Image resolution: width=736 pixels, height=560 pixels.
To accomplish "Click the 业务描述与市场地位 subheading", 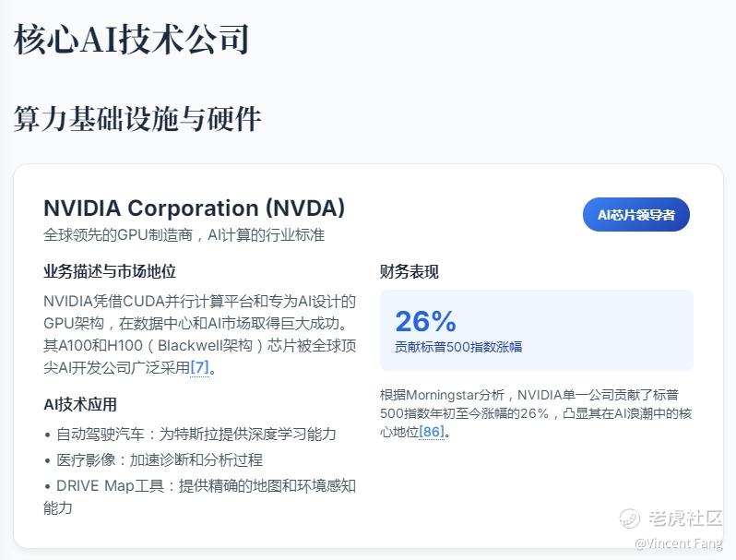I will coord(110,271).
